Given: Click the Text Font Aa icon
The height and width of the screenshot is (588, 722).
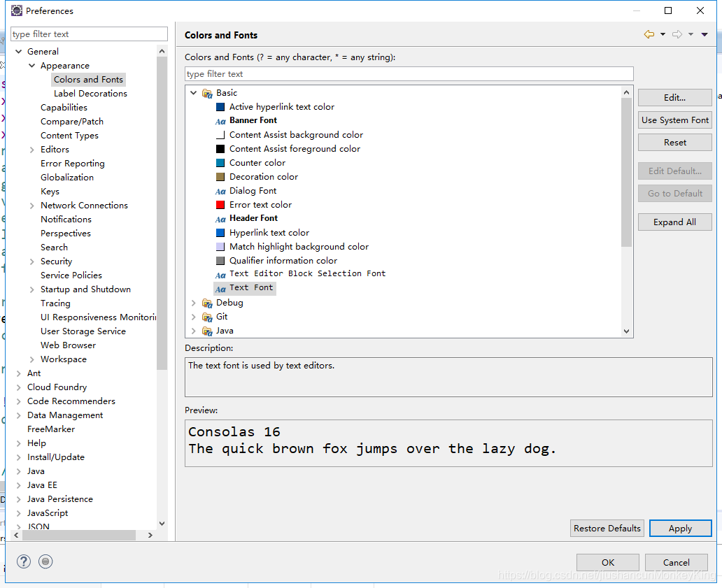Looking at the screenshot, I should 220,289.
